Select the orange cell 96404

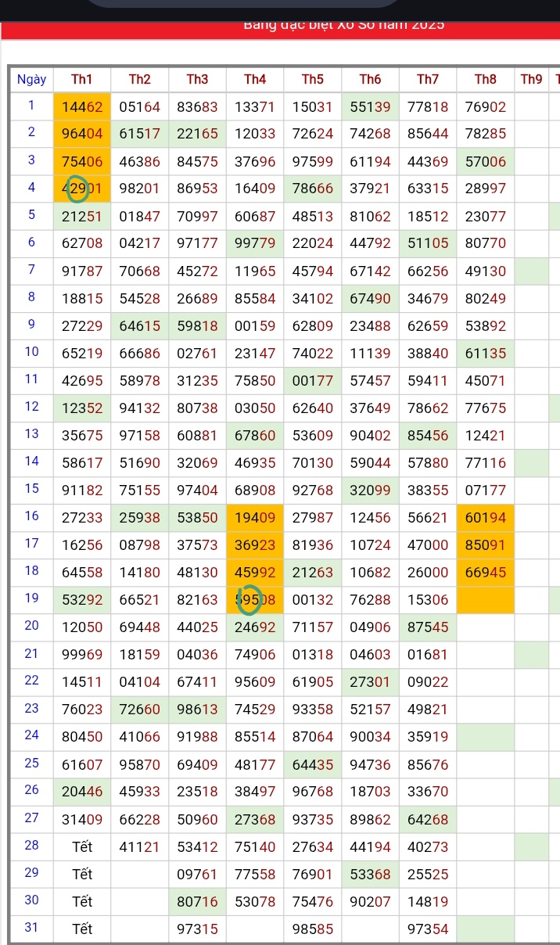click(x=81, y=134)
